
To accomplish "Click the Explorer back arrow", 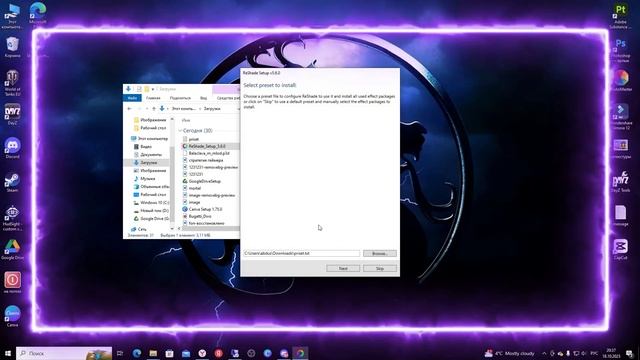I will [129, 109].
